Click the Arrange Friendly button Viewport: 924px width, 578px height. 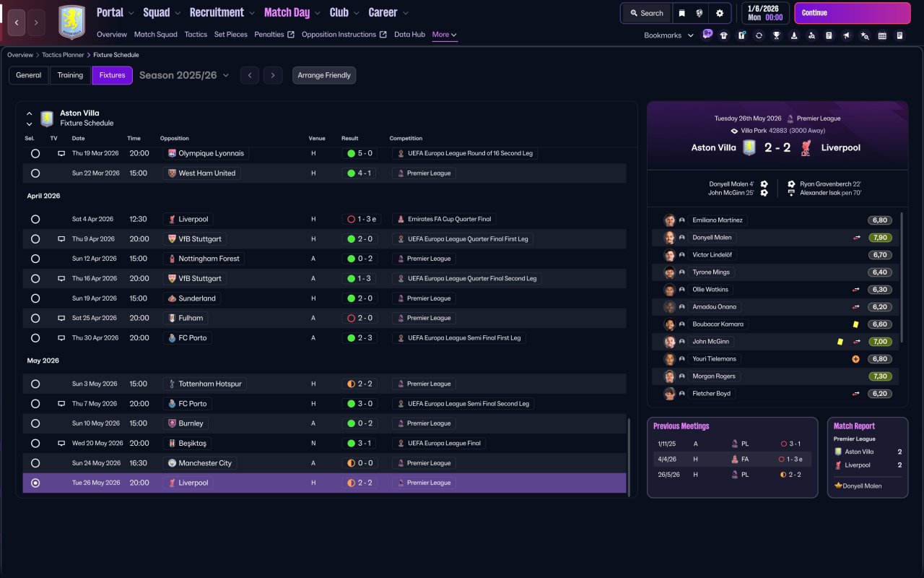coord(324,75)
